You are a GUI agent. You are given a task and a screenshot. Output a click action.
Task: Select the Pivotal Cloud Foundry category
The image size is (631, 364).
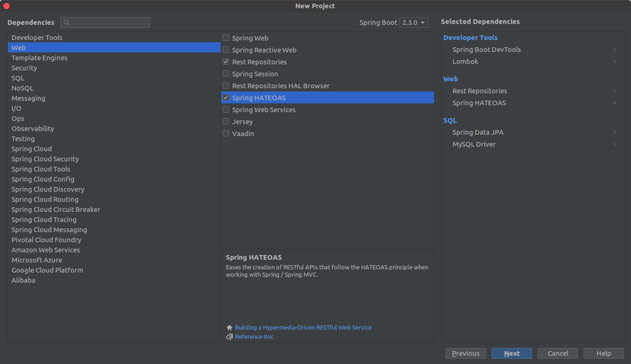pyautogui.click(x=114, y=240)
